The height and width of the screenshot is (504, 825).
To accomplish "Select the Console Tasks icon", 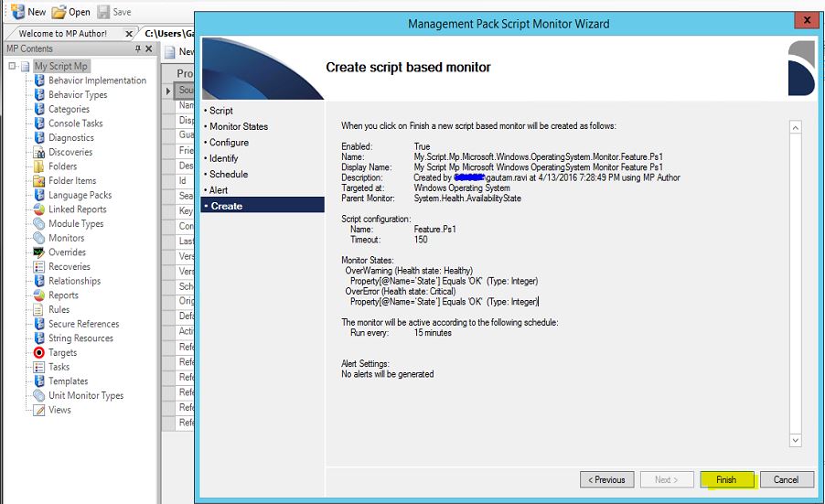I will pyautogui.click(x=39, y=123).
